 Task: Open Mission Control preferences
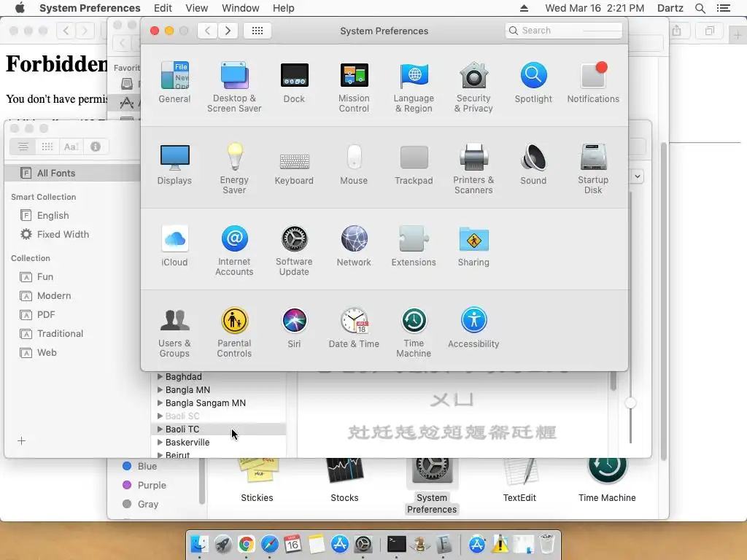[354, 87]
